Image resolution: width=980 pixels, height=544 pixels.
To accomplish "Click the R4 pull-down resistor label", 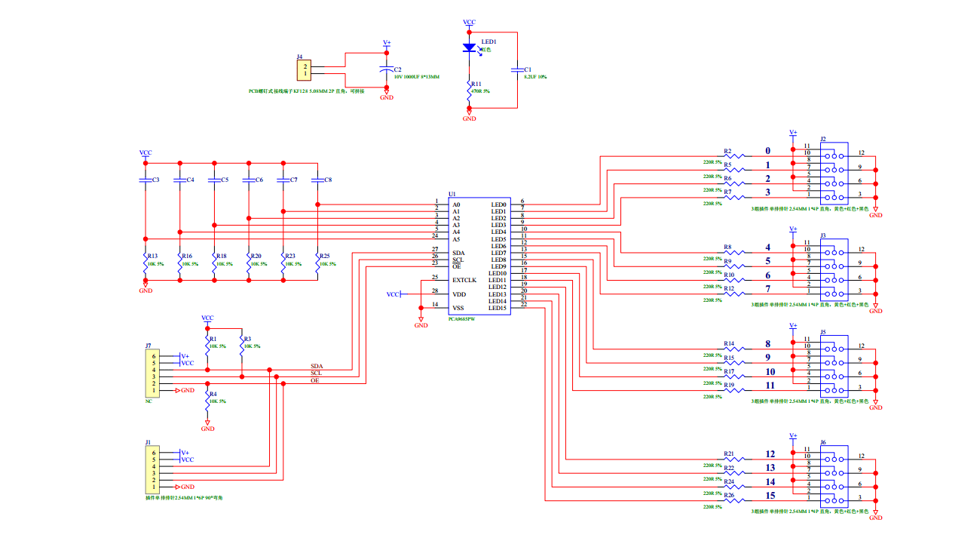I will click(x=213, y=394).
